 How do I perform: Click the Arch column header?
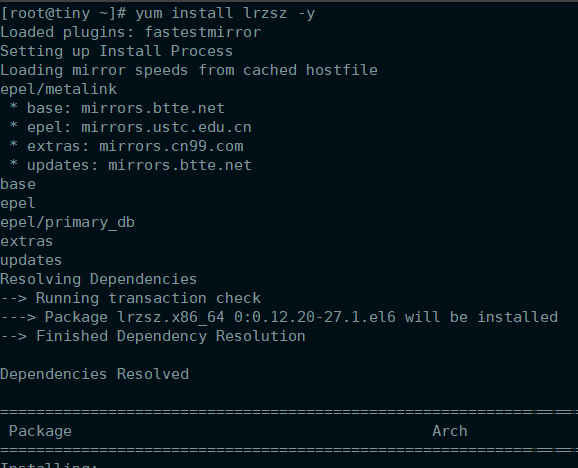tap(450, 431)
